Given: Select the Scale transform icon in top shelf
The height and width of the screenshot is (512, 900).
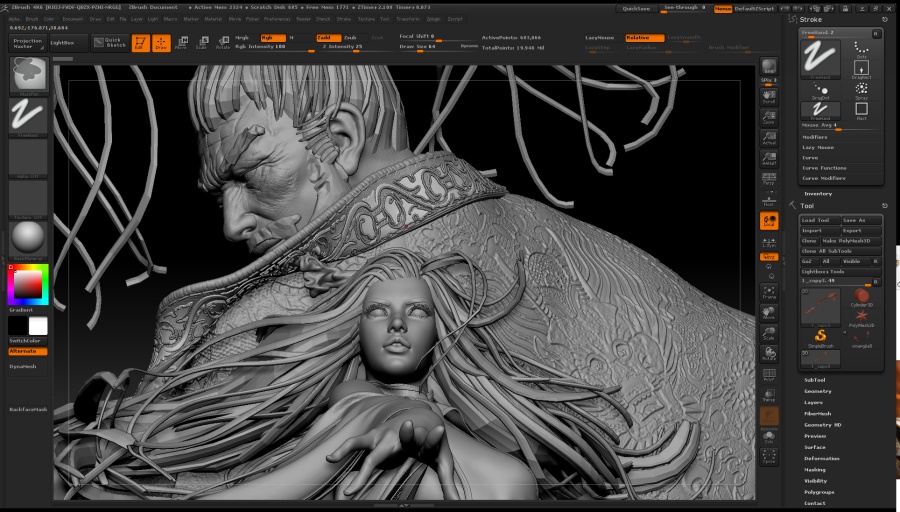Looking at the screenshot, I should 202,42.
